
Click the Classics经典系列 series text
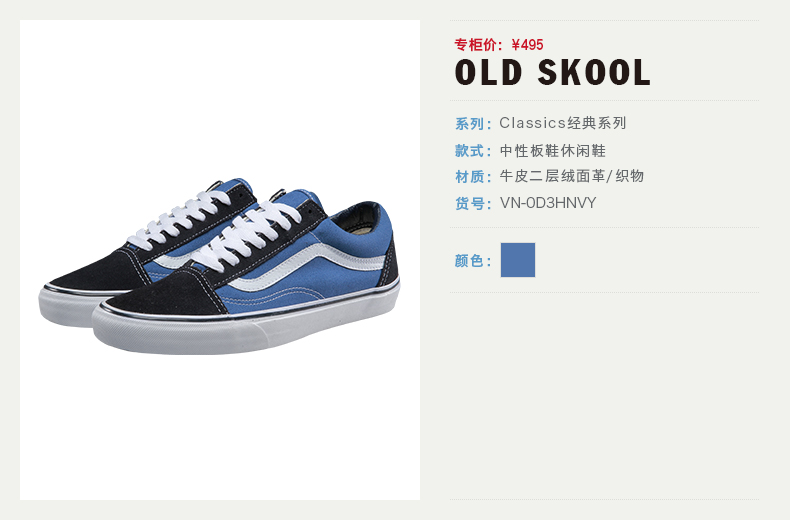[563, 123]
